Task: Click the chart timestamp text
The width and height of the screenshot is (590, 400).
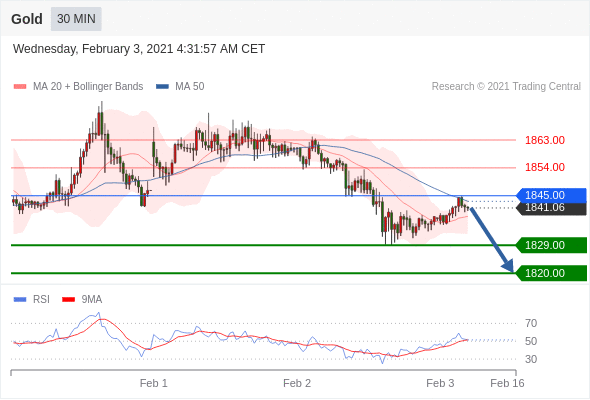Action: [139, 49]
